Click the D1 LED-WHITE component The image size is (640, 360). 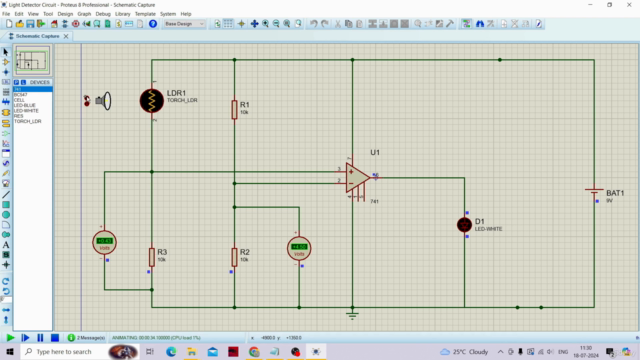point(464,225)
